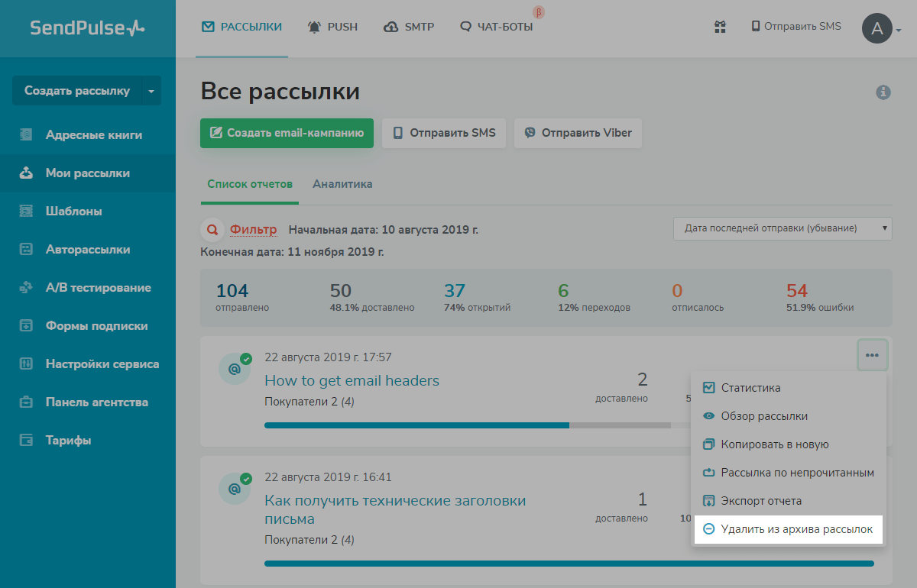Screen dimensions: 917x588
Task: Click the red filter search icon
Action: click(212, 229)
